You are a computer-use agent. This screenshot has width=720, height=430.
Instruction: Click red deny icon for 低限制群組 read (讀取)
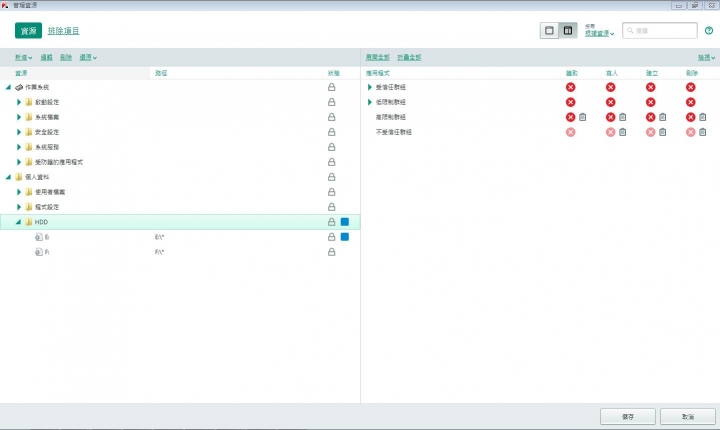570,102
